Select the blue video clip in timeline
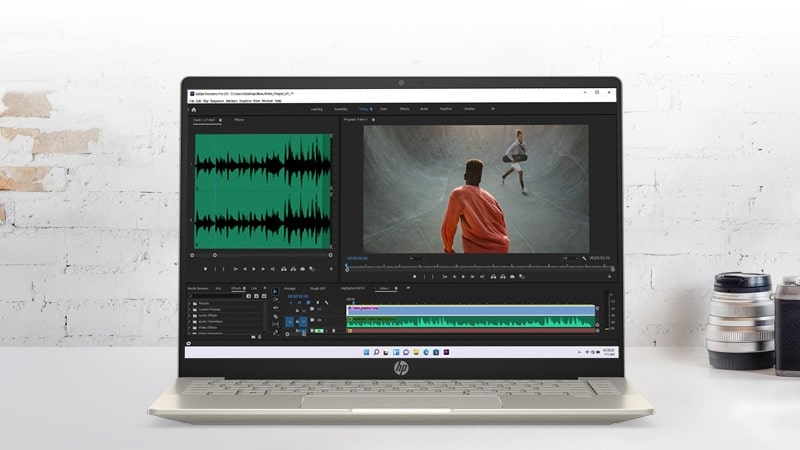Image resolution: width=800 pixels, height=450 pixels. pyautogui.click(x=471, y=310)
